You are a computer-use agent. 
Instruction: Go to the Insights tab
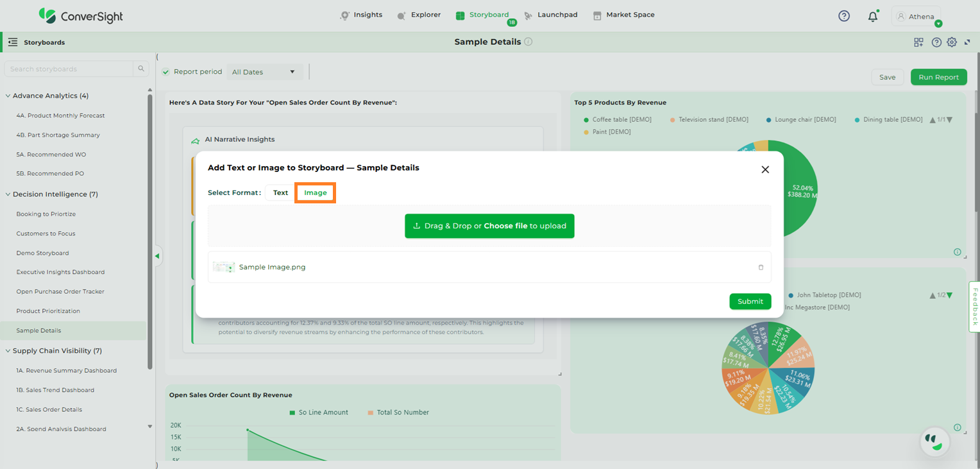click(x=361, y=15)
